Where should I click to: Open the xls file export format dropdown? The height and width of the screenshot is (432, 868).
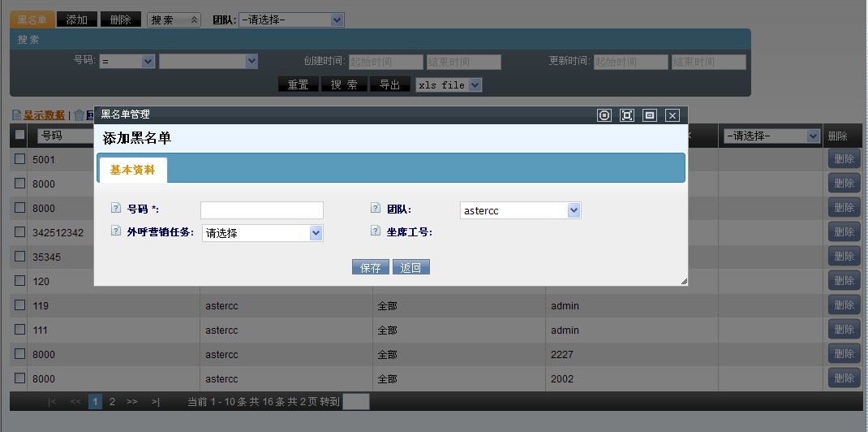pyautogui.click(x=449, y=84)
